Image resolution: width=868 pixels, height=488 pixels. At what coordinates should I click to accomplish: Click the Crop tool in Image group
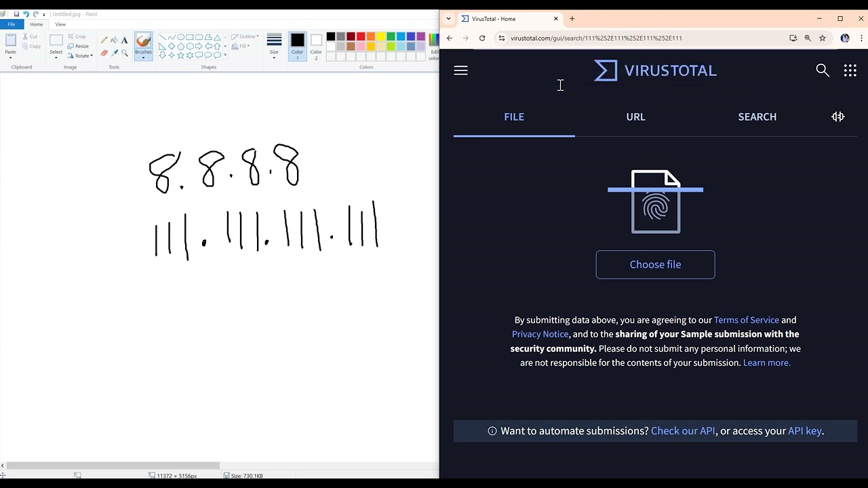pyautogui.click(x=77, y=37)
